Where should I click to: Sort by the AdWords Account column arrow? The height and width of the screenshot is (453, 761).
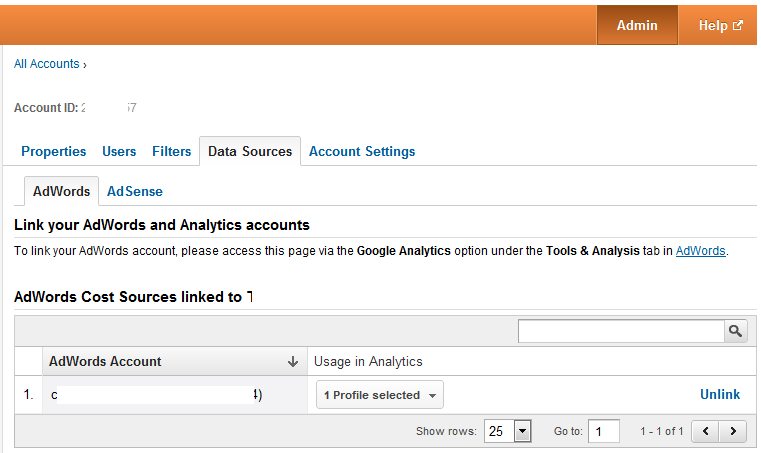tap(293, 362)
